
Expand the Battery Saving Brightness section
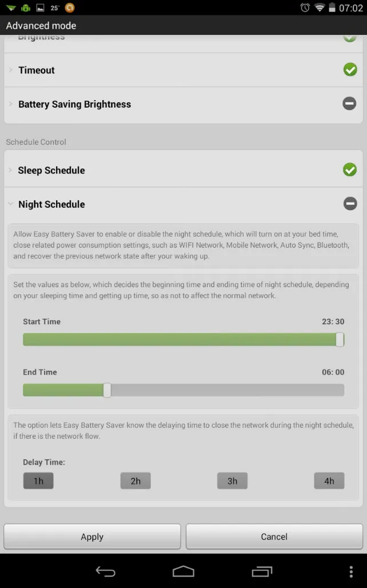click(x=74, y=104)
